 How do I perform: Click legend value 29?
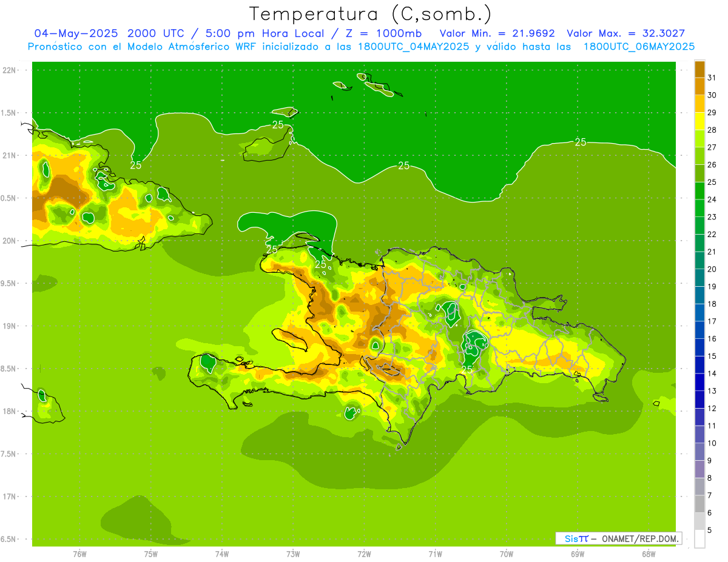[712, 113]
